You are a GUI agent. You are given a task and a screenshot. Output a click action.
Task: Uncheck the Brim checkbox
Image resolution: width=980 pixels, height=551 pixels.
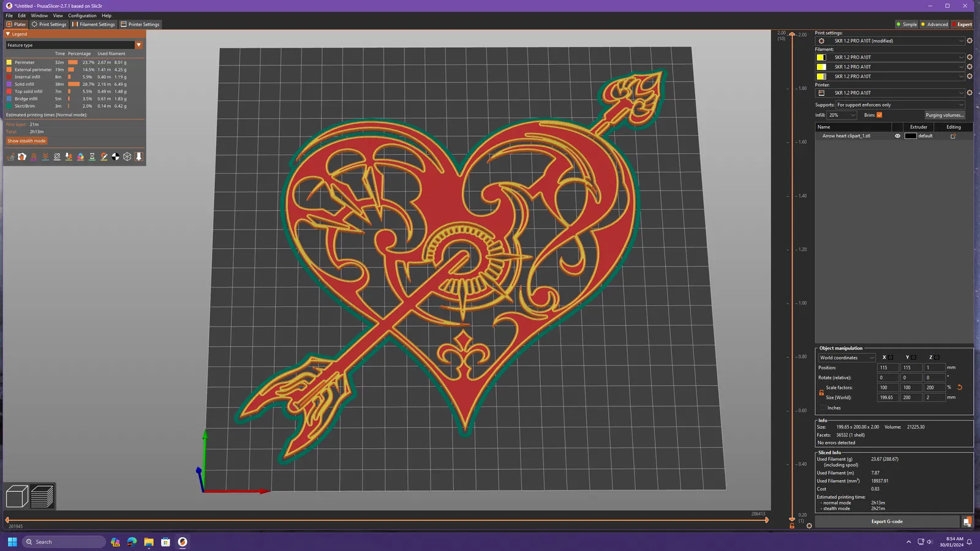(880, 115)
